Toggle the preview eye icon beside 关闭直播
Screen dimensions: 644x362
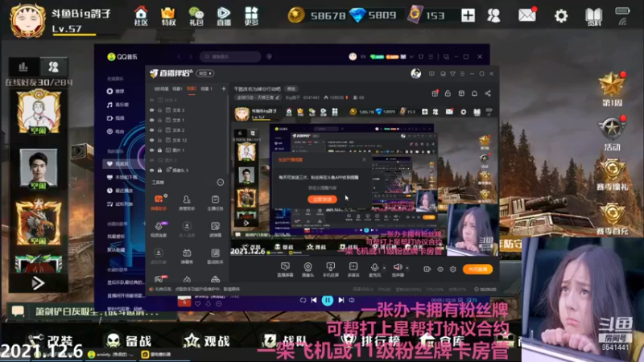click(x=440, y=269)
